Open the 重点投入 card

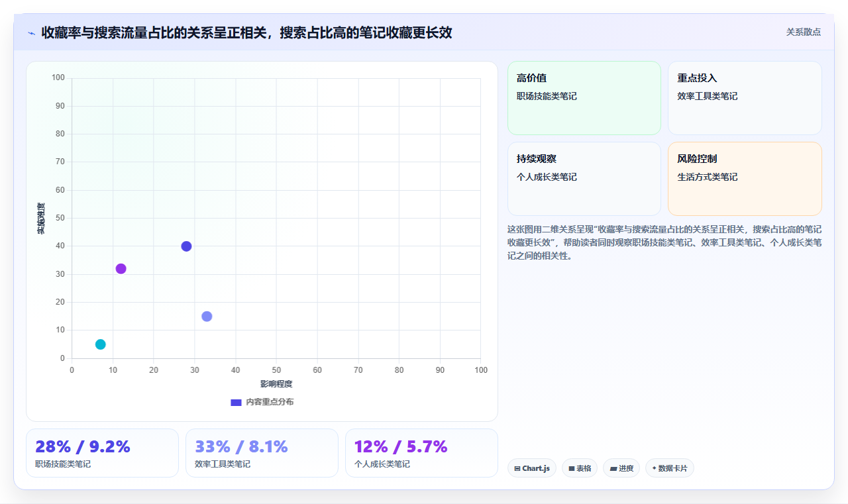click(x=745, y=98)
